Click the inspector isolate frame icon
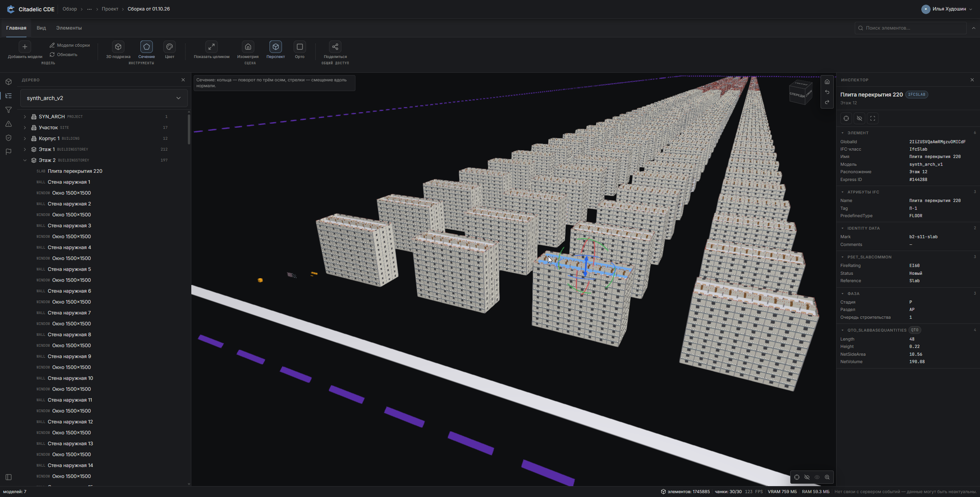Image resolution: width=980 pixels, height=497 pixels. click(873, 118)
